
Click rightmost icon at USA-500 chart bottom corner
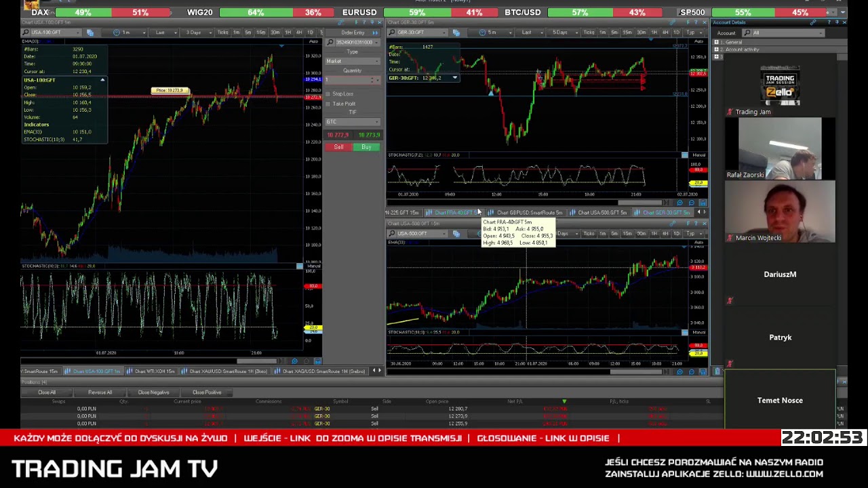click(703, 371)
